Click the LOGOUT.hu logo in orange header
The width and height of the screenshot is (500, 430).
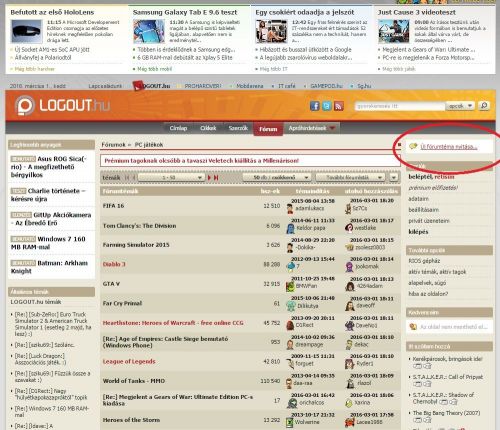[x=63, y=106]
